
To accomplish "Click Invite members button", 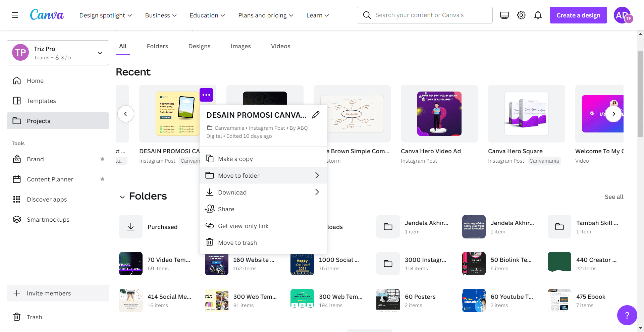I will click(58, 293).
